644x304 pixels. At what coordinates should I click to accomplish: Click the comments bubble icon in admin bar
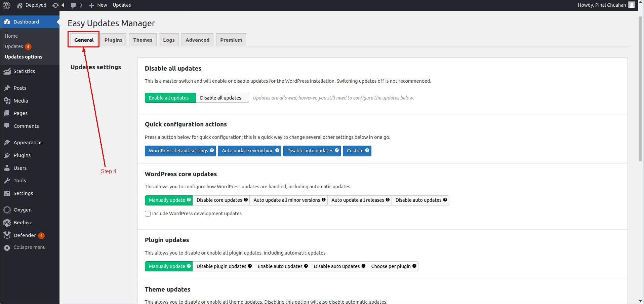click(x=73, y=5)
